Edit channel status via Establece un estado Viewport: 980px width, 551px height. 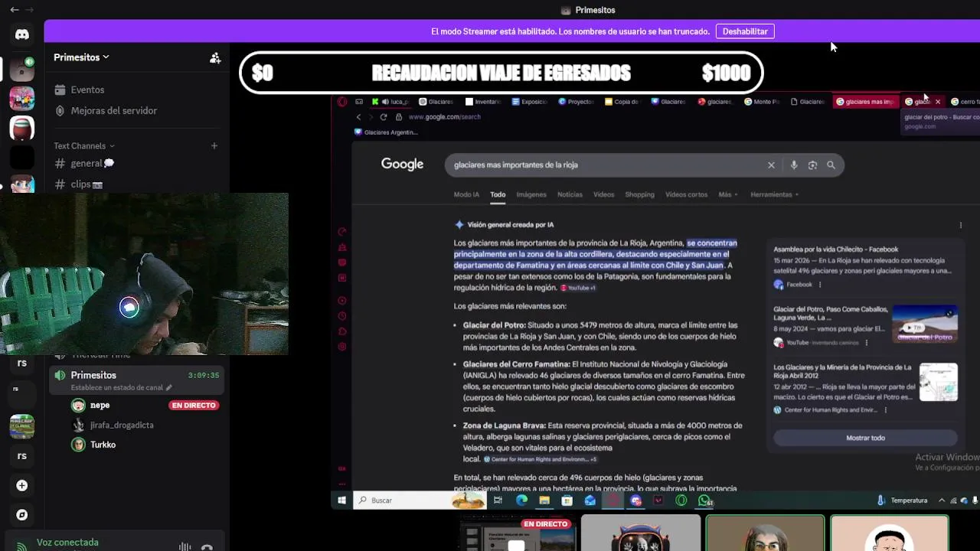point(121,387)
